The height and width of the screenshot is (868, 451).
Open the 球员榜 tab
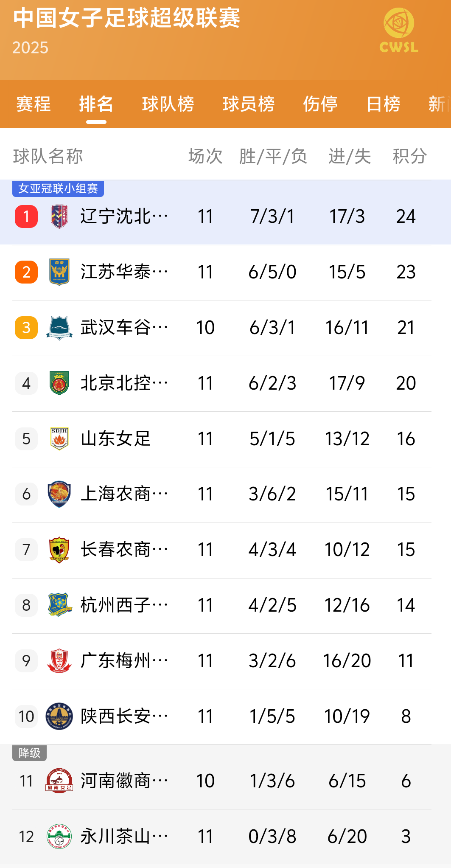point(249,104)
